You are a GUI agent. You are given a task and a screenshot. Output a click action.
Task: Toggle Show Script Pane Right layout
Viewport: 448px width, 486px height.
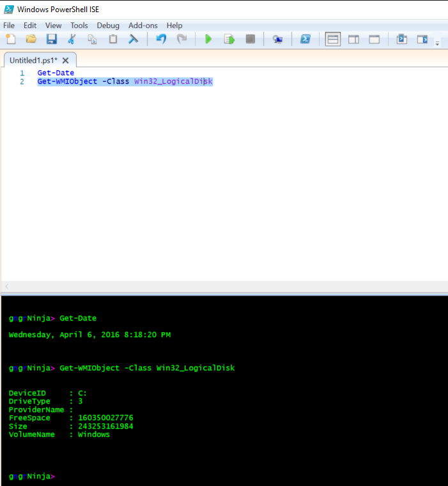click(353, 40)
